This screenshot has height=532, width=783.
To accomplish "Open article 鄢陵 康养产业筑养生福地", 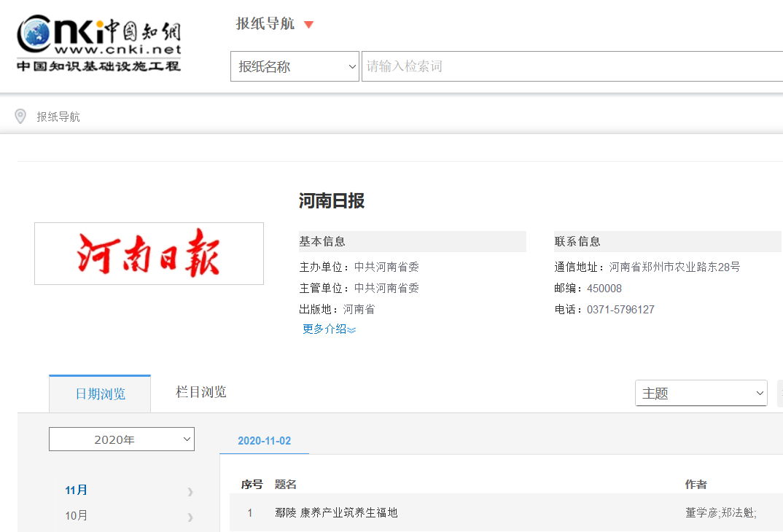I will click(336, 512).
